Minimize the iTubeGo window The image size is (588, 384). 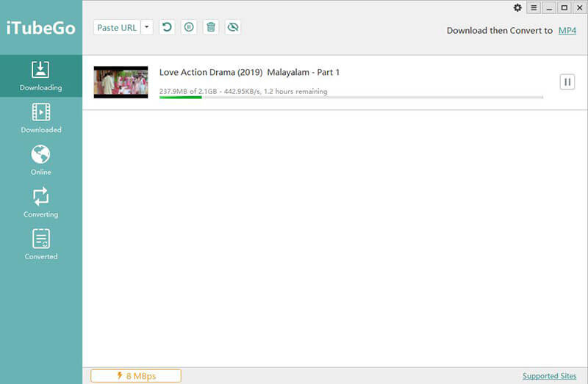(549, 7)
